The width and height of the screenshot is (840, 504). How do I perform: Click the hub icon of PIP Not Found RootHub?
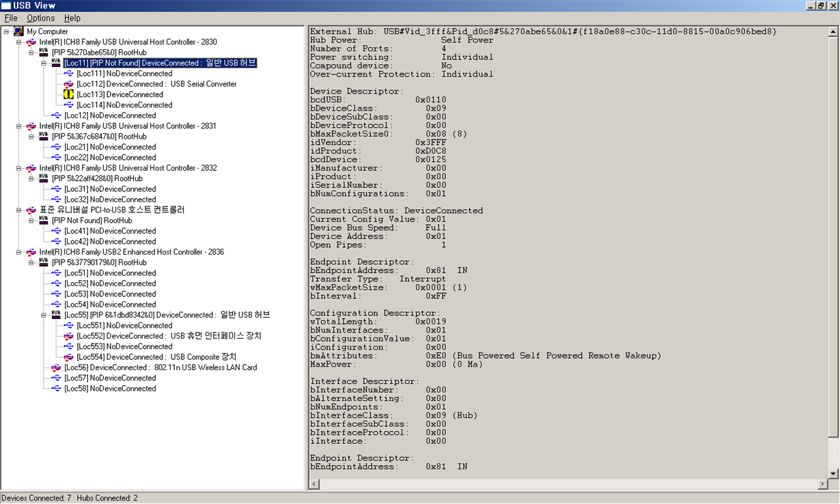point(44,221)
